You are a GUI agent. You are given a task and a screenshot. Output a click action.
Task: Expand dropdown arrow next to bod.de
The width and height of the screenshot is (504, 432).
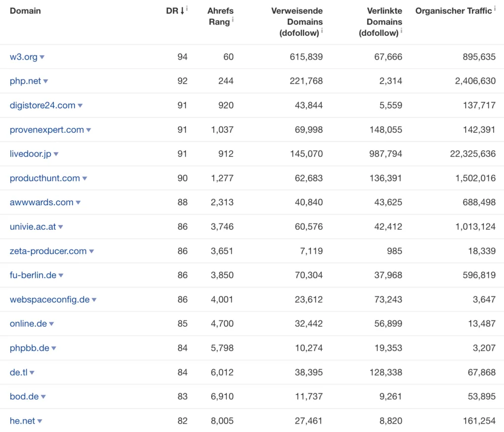point(43,397)
